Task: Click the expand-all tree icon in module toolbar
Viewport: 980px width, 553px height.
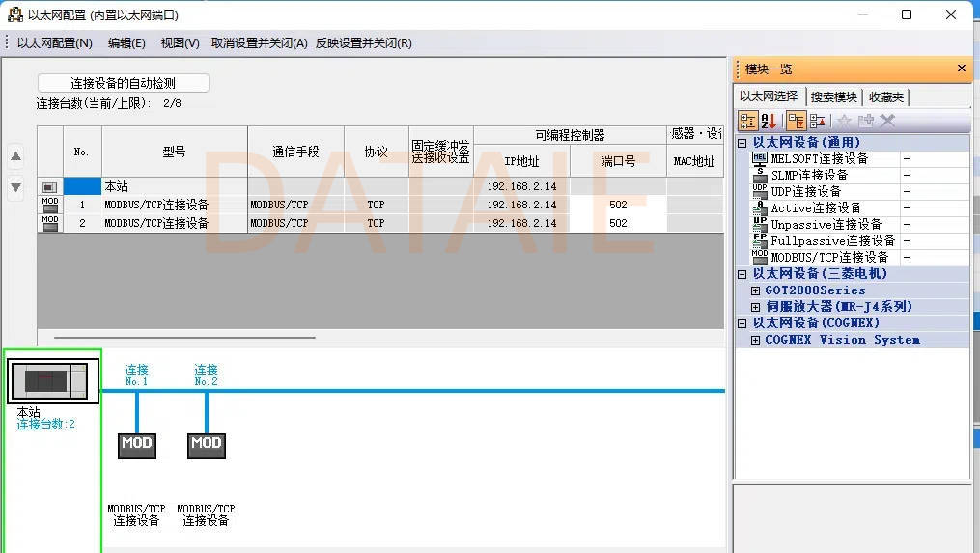Action: (x=796, y=121)
